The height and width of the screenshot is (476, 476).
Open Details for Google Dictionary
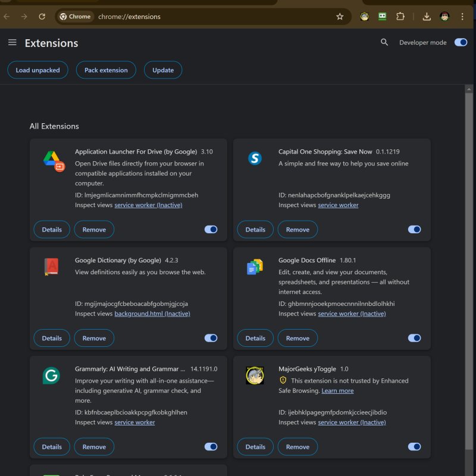(52, 338)
